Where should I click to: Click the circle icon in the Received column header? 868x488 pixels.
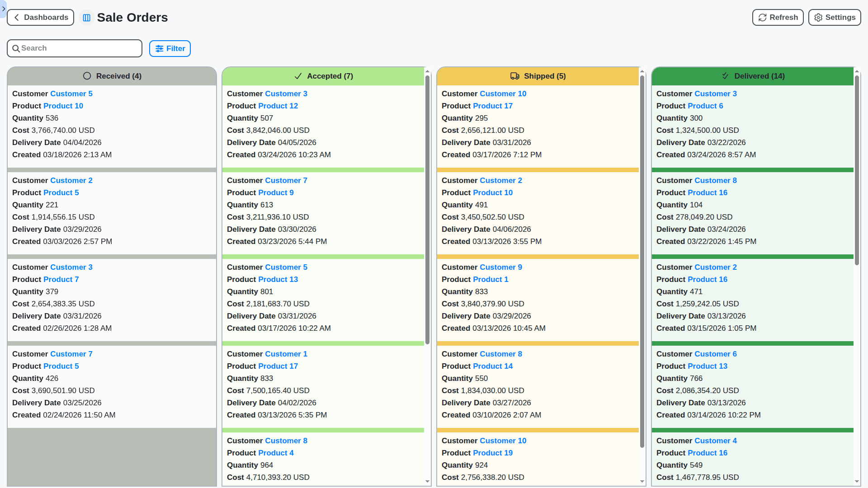87,75
